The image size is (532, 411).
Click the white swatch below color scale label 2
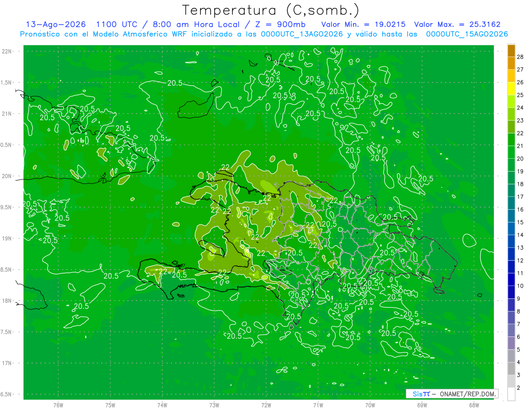tap(511, 395)
